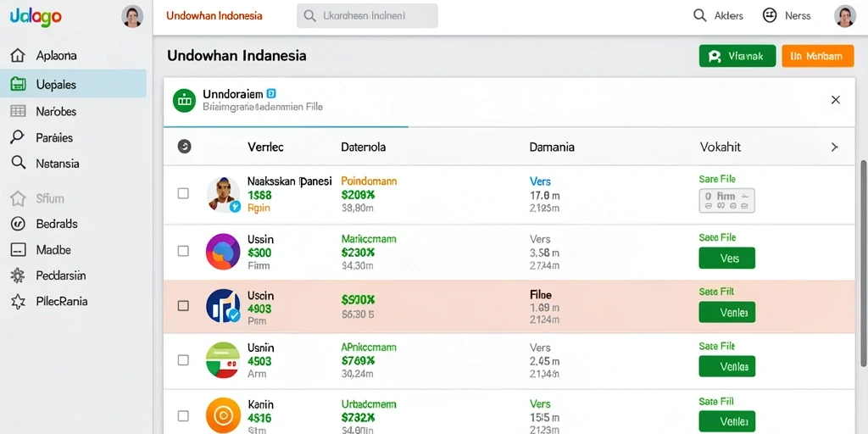Open the Pedarsin gear icon
Screen dimensions: 868x434
pos(18,275)
